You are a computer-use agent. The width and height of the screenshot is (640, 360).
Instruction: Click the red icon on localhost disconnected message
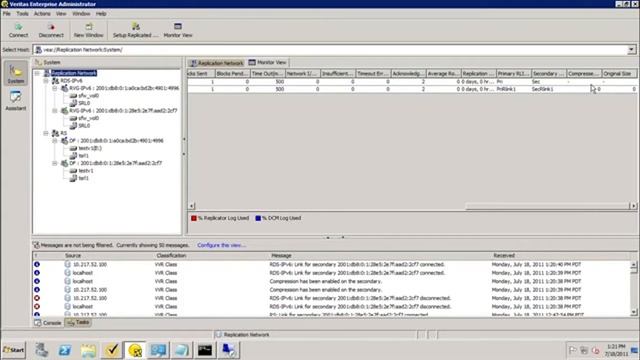[37, 307]
